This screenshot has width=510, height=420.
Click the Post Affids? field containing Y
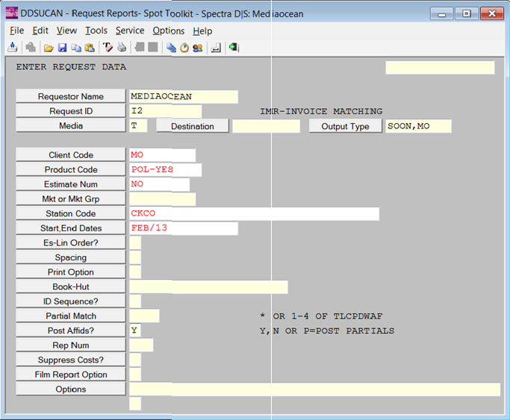tap(135, 330)
